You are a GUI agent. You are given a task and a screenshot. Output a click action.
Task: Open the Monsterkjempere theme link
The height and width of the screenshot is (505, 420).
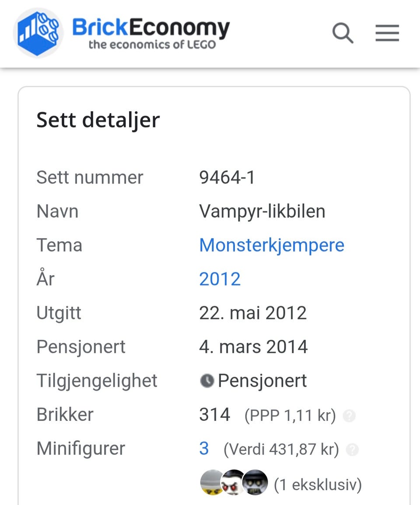point(272,245)
